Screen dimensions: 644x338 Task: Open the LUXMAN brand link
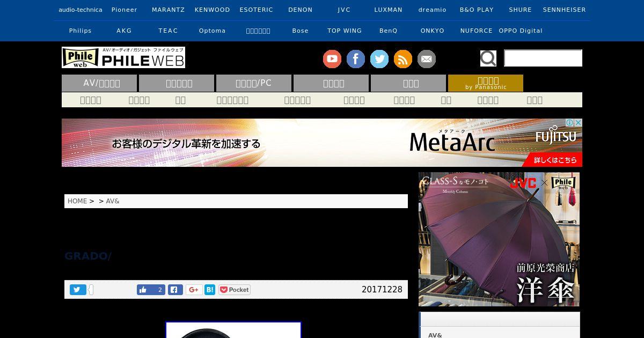[x=389, y=10]
